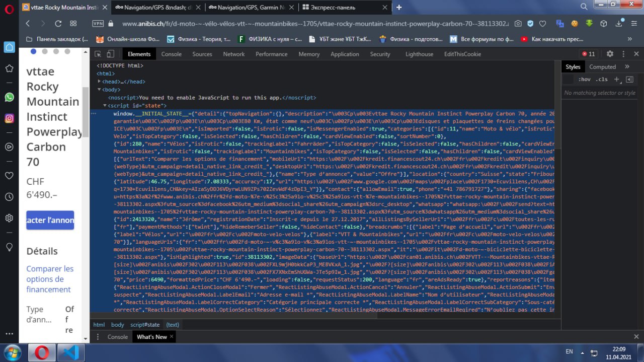Click the New Style Rule plus icon
Viewport: 644px width, 362px height.
coord(616,80)
